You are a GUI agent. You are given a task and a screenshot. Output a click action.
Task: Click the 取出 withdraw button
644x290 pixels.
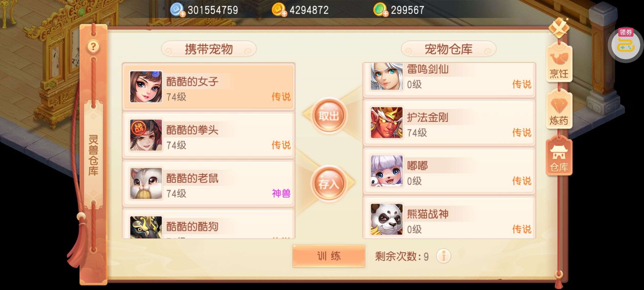329,115
